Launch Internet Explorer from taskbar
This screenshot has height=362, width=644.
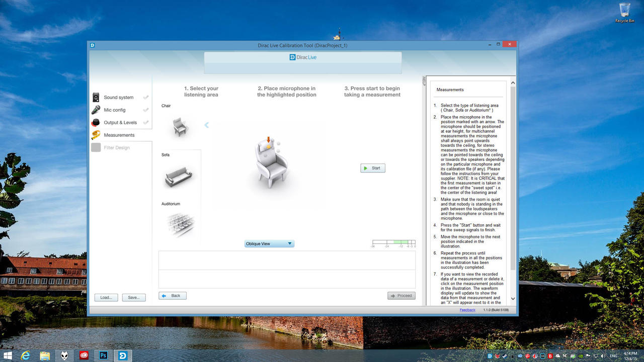point(25,355)
